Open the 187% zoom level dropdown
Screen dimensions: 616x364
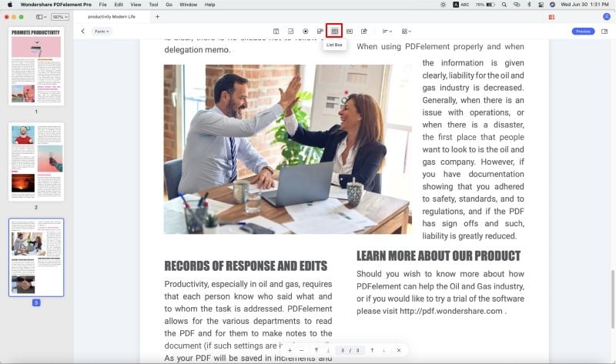coord(60,17)
